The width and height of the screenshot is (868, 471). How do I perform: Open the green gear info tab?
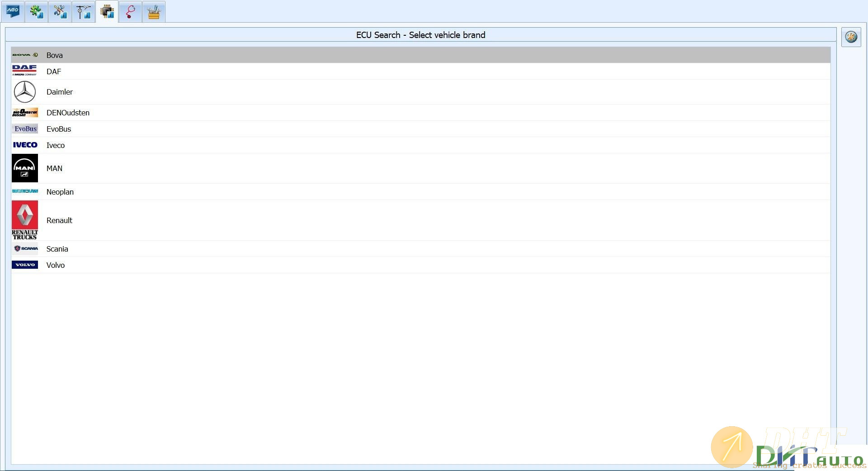36,11
